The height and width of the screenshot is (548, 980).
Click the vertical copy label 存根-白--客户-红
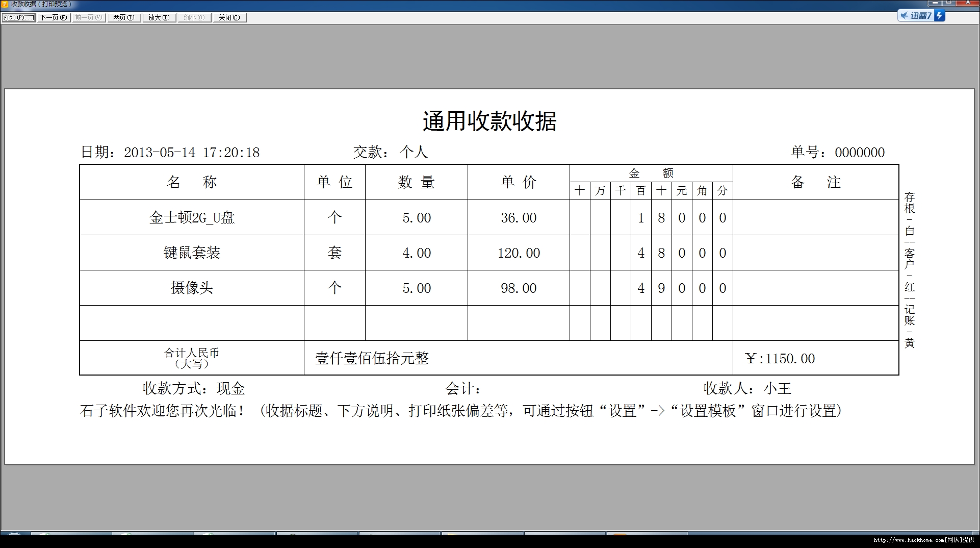click(x=910, y=270)
